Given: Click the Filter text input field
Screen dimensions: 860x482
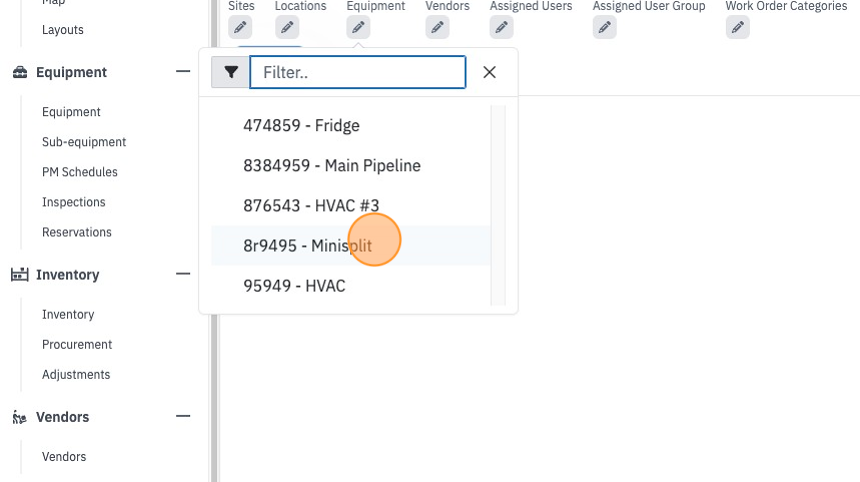Looking at the screenshot, I should tap(358, 72).
